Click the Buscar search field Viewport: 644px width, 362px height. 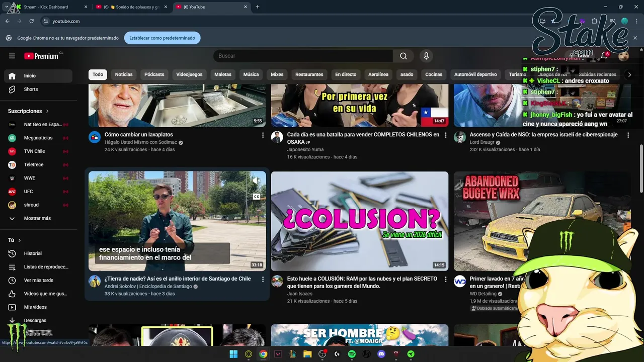click(303, 56)
